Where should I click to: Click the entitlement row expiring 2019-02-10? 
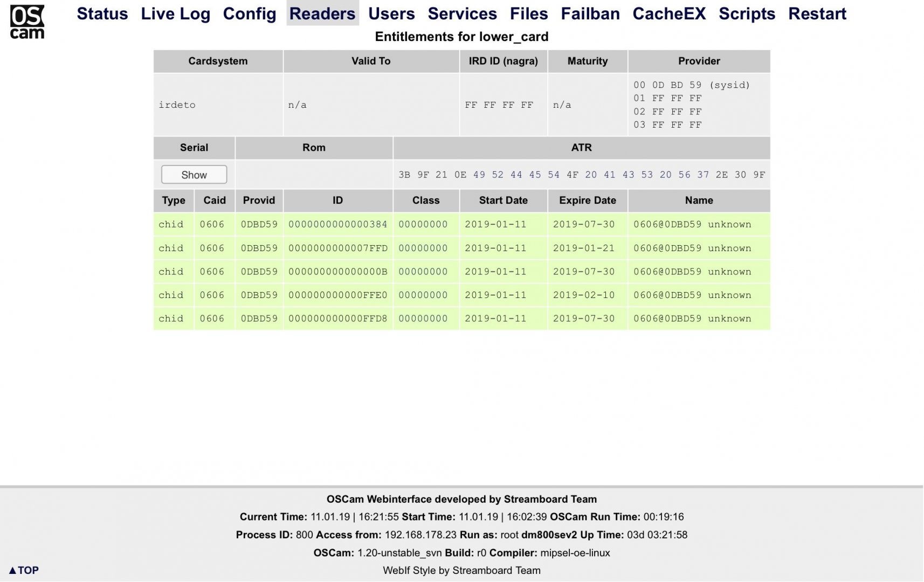click(x=583, y=295)
